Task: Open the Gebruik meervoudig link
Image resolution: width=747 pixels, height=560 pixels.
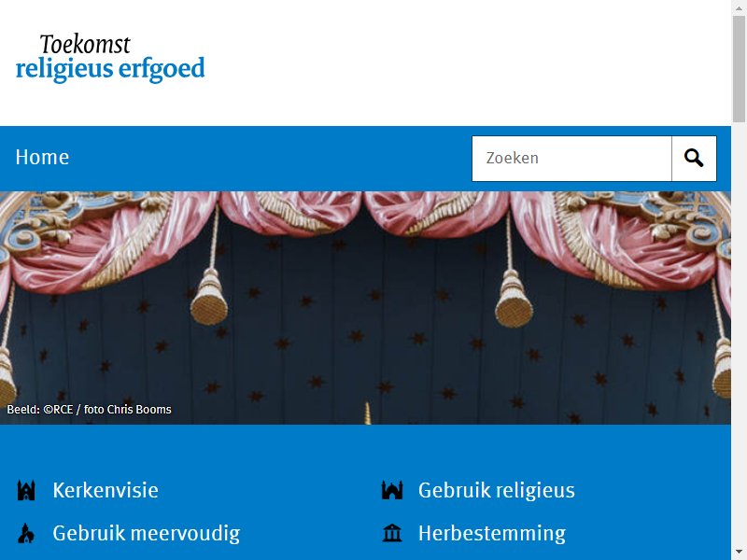Action: pyautogui.click(x=147, y=533)
